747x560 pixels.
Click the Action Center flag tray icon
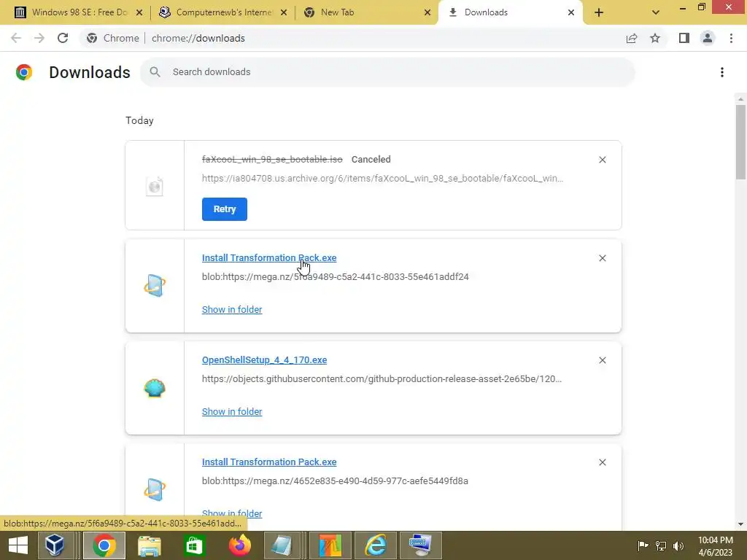click(x=643, y=545)
